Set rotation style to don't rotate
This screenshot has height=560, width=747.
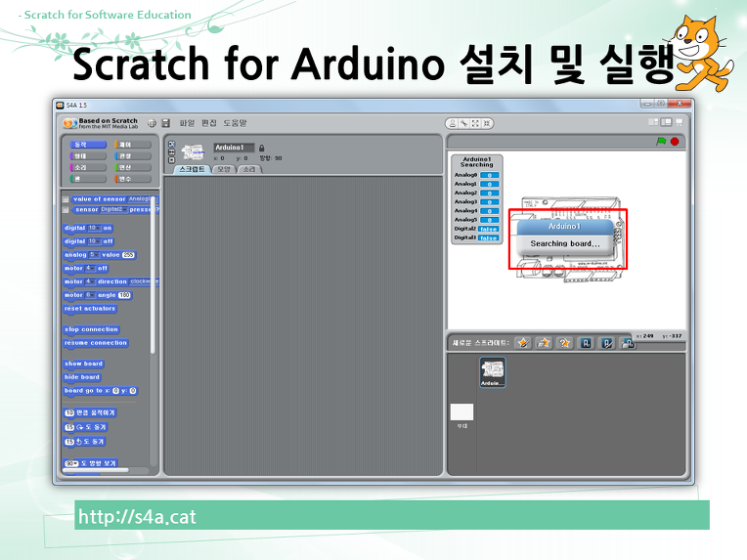(172, 159)
